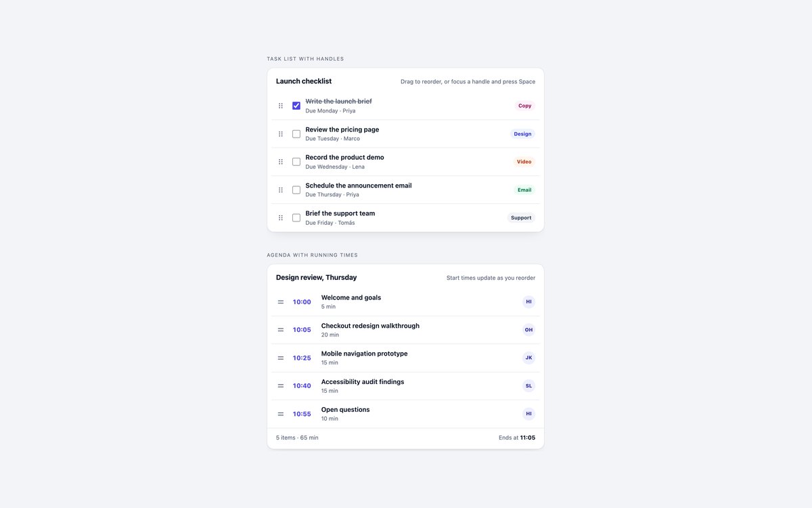Click the 10:40 start time
Viewport: 812px width, 508px height.
[302, 386]
